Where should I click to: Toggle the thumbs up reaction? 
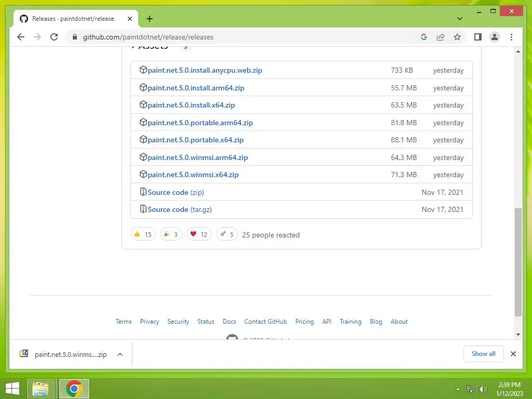pos(143,234)
